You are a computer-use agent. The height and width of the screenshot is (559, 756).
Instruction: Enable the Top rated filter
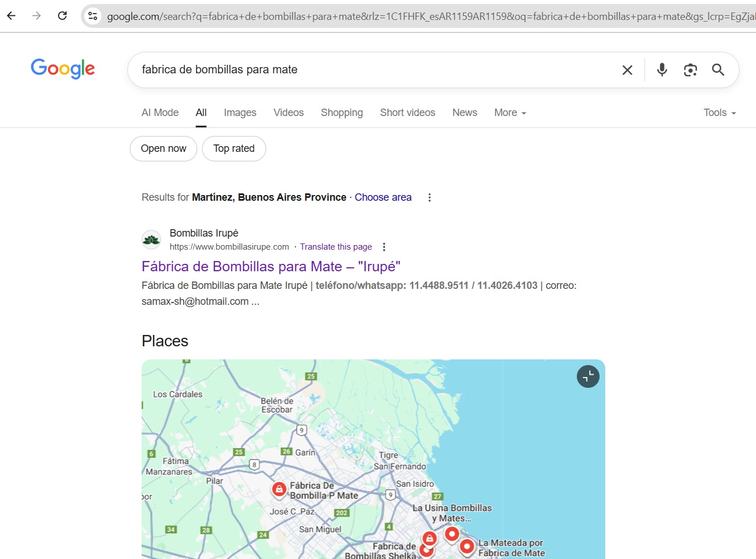(234, 148)
